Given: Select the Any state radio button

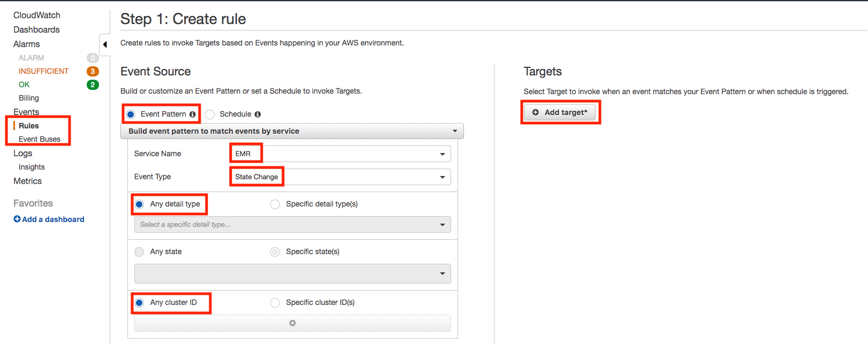Looking at the screenshot, I should click(x=139, y=252).
